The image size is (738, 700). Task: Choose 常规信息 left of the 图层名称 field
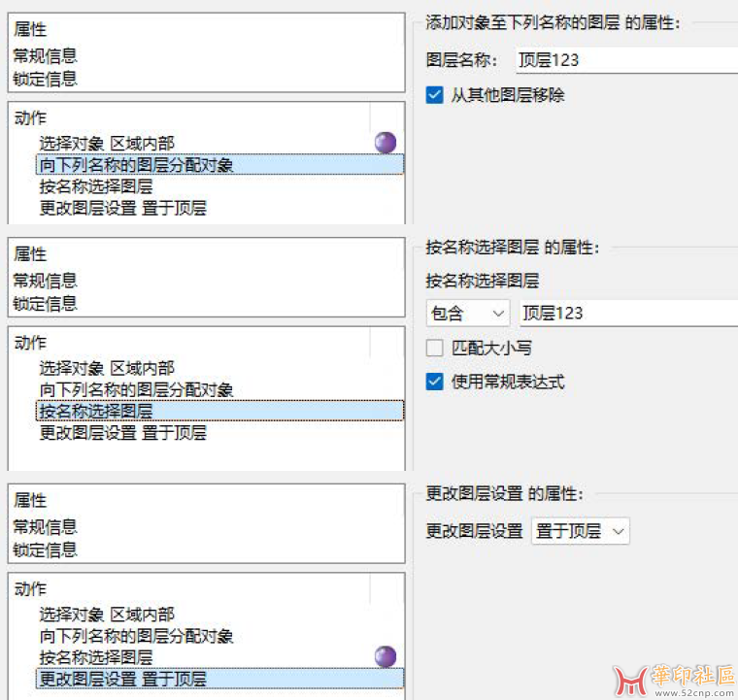coord(45,56)
